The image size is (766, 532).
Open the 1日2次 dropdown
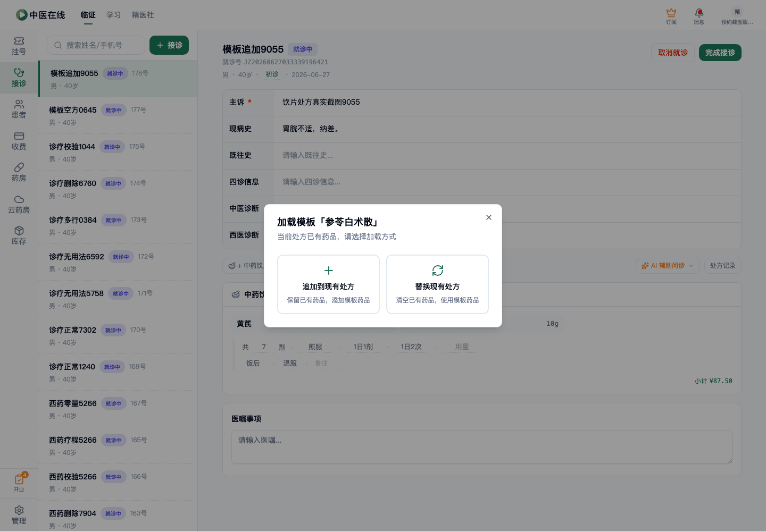[411, 347]
